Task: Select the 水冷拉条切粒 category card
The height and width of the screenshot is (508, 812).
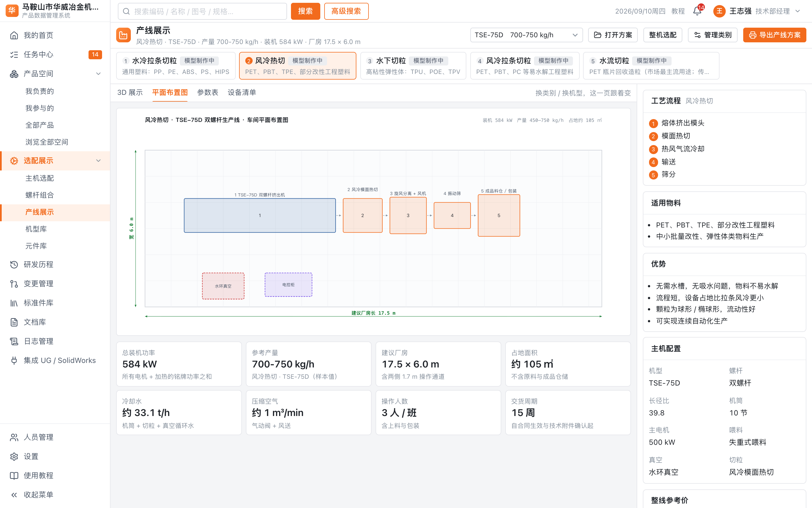Action: pyautogui.click(x=176, y=65)
